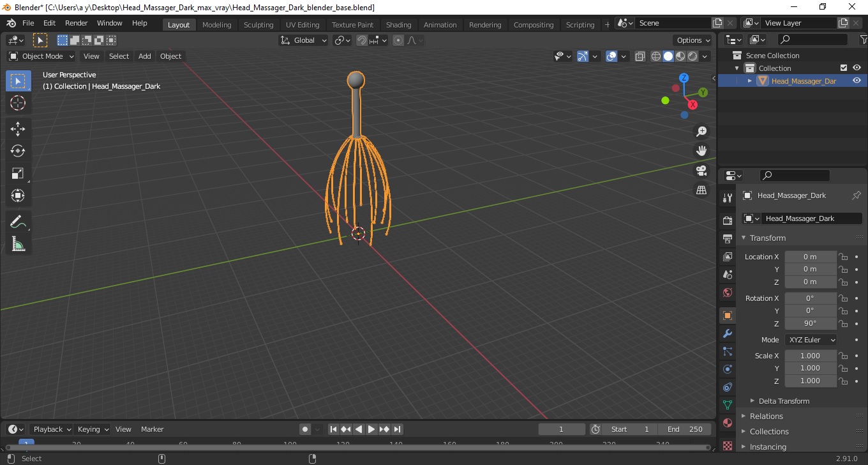Open the Options dropdown

click(694, 40)
